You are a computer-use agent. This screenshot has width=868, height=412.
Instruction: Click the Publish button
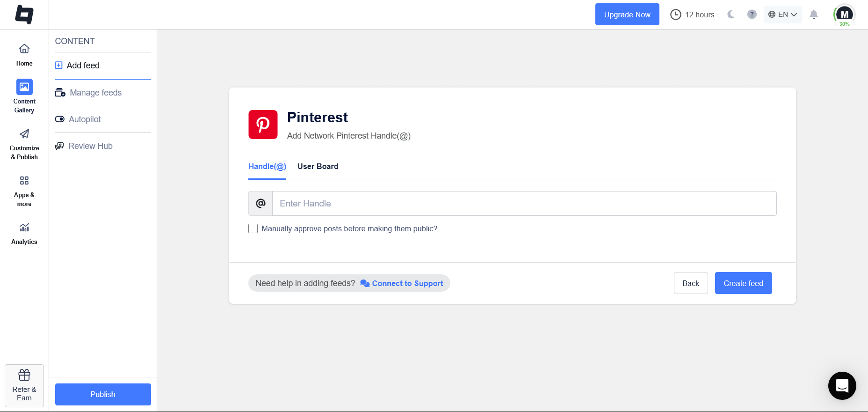pos(103,394)
